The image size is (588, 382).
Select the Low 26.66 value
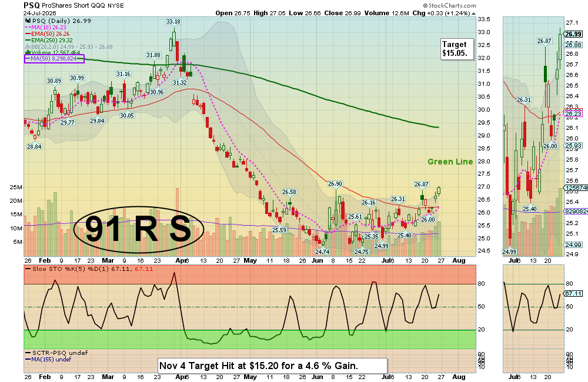(x=305, y=13)
